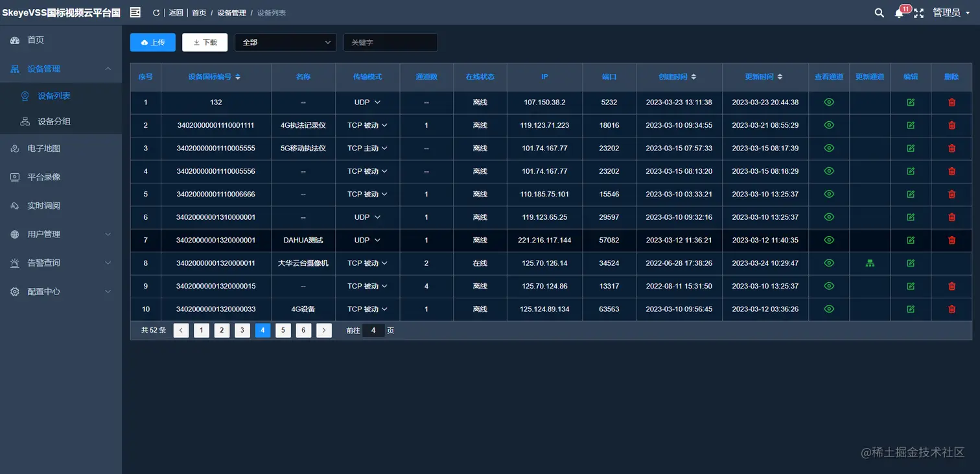Expand 告警查询 sidebar section
This screenshot has height=474, width=980.
[61, 263]
